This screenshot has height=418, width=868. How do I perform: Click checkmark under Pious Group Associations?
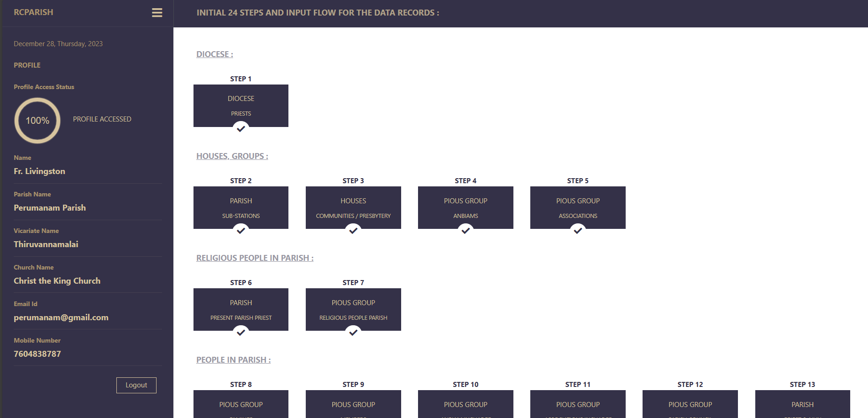pos(578,231)
